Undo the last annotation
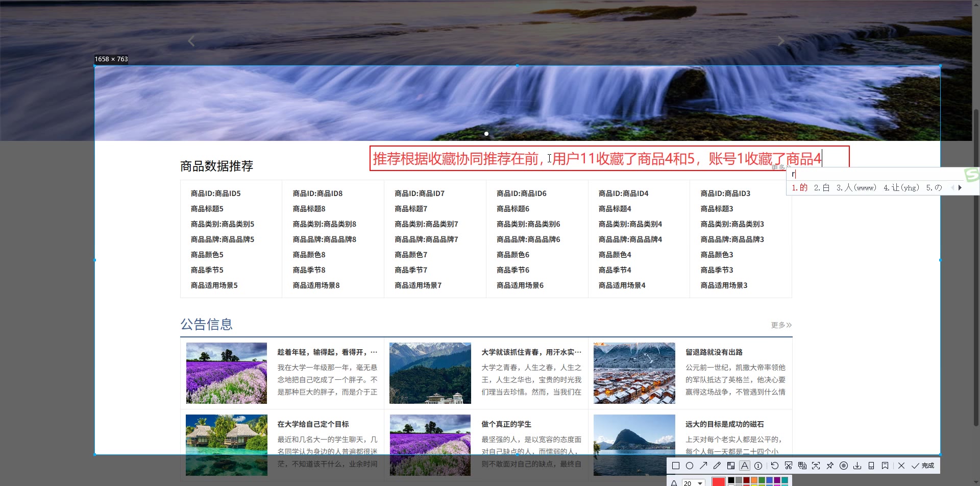Viewport: 980px width, 486px height. click(x=775, y=466)
